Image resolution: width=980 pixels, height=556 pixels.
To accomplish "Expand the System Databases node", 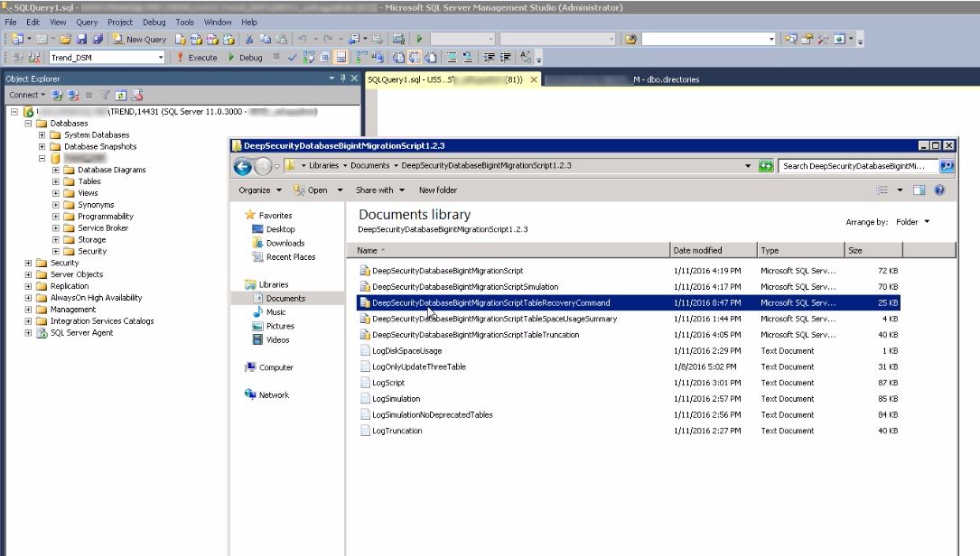I will pos(42,134).
